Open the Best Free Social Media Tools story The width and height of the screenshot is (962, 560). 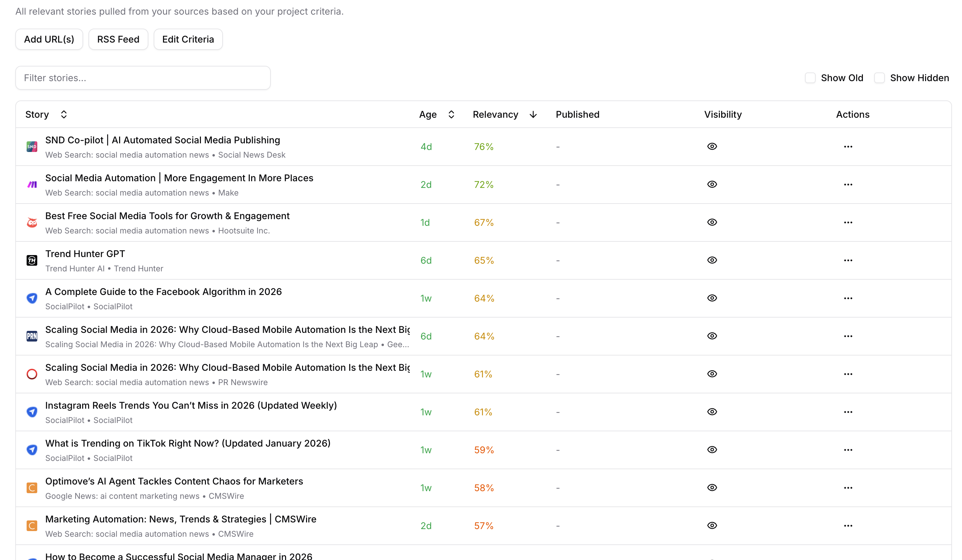[167, 216]
